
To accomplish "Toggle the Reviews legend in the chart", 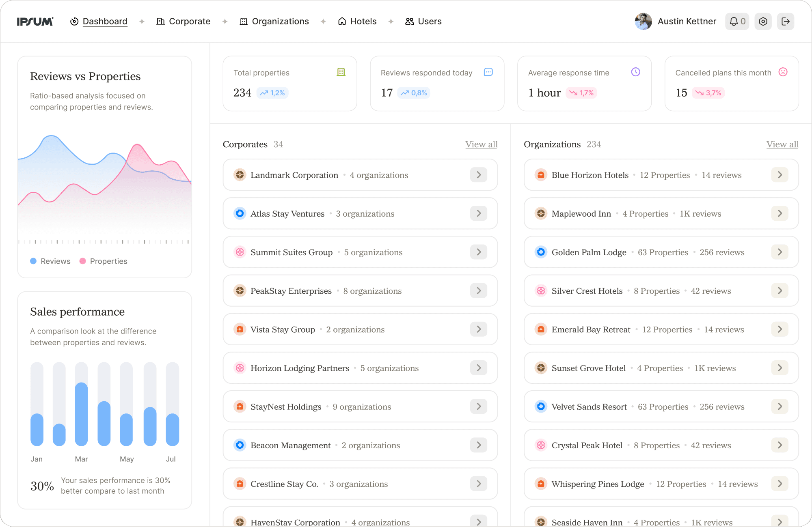I will [50, 261].
